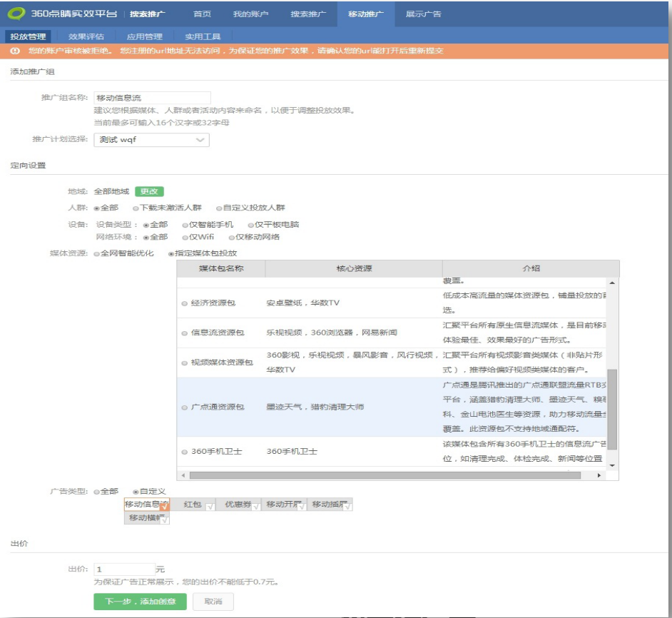Choose 全网智能优化 media resource option
The width and height of the screenshot is (672, 618).
click(97, 253)
